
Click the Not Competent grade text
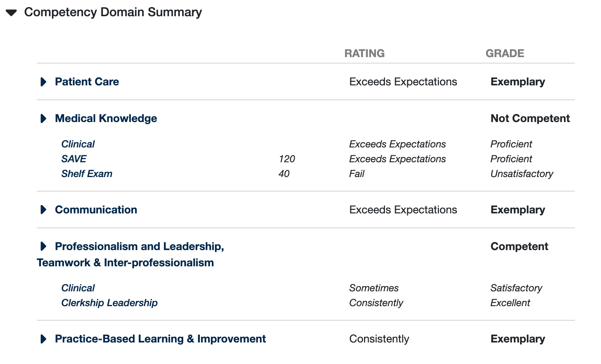click(x=530, y=119)
